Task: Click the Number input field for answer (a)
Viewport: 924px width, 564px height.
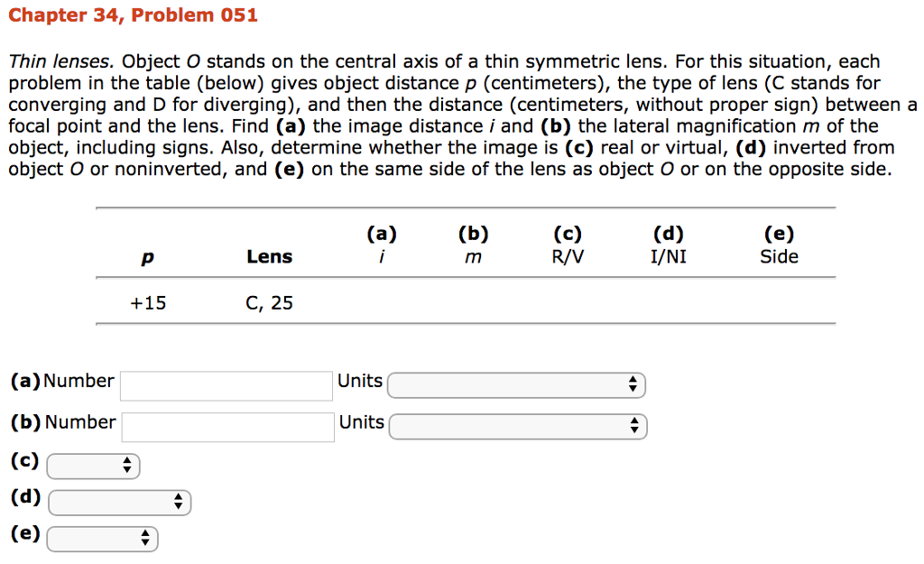Action: coord(226,384)
